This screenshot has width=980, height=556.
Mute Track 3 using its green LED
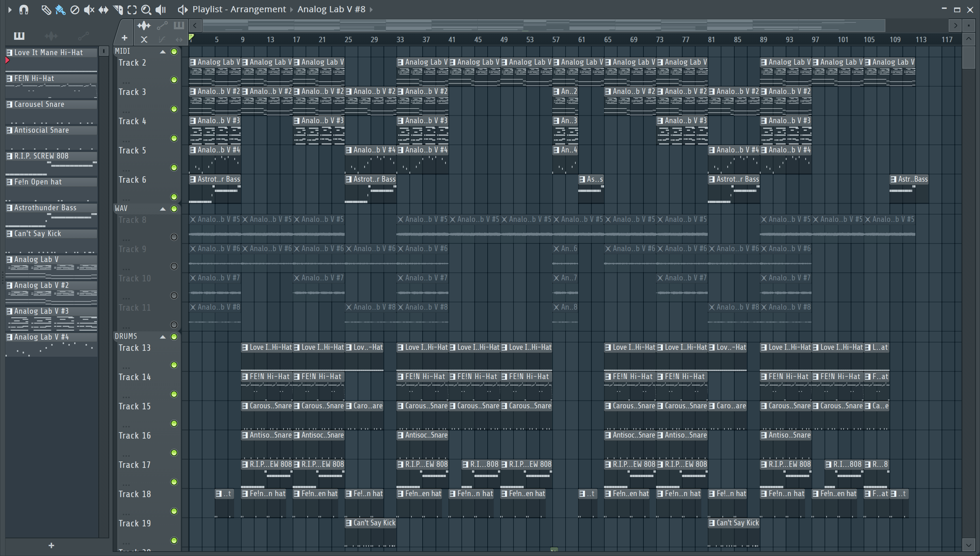click(174, 109)
